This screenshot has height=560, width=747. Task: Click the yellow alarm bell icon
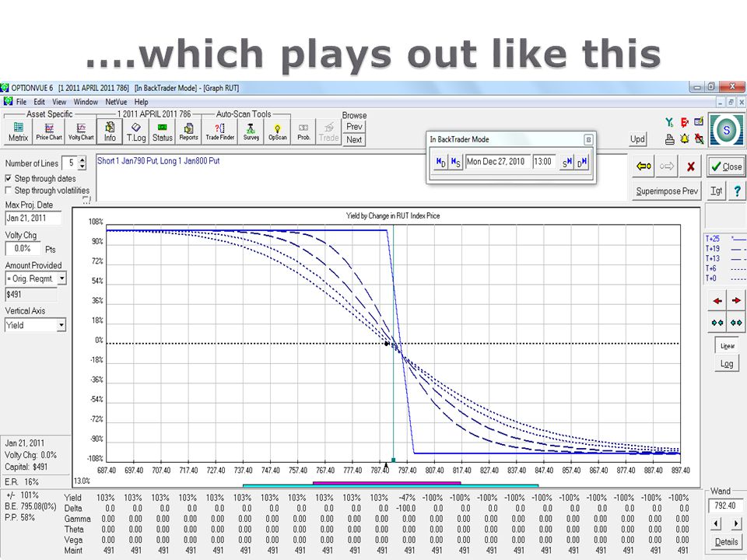[685, 139]
